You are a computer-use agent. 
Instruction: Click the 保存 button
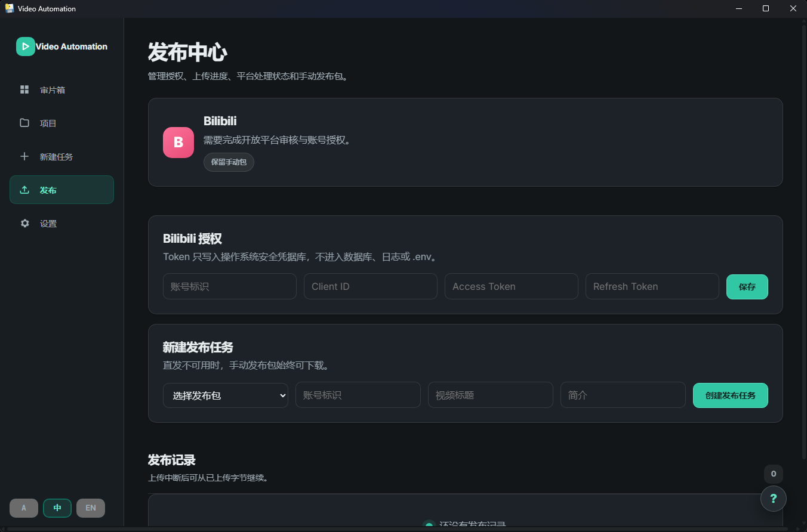point(747,286)
